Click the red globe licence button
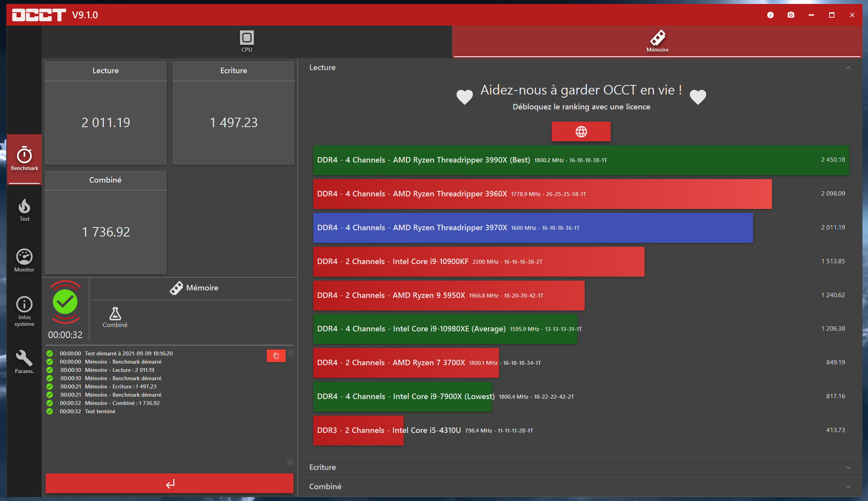 point(581,131)
